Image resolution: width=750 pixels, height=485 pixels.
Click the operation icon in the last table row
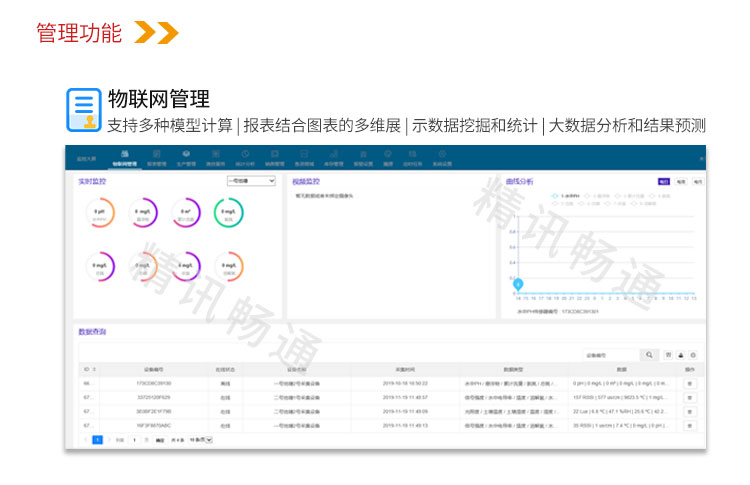click(x=689, y=425)
